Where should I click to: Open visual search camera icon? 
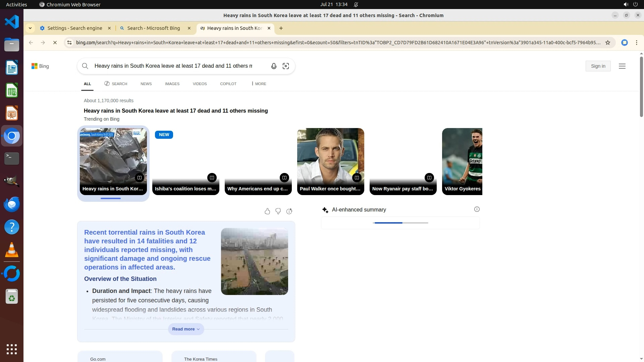[x=286, y=66]
